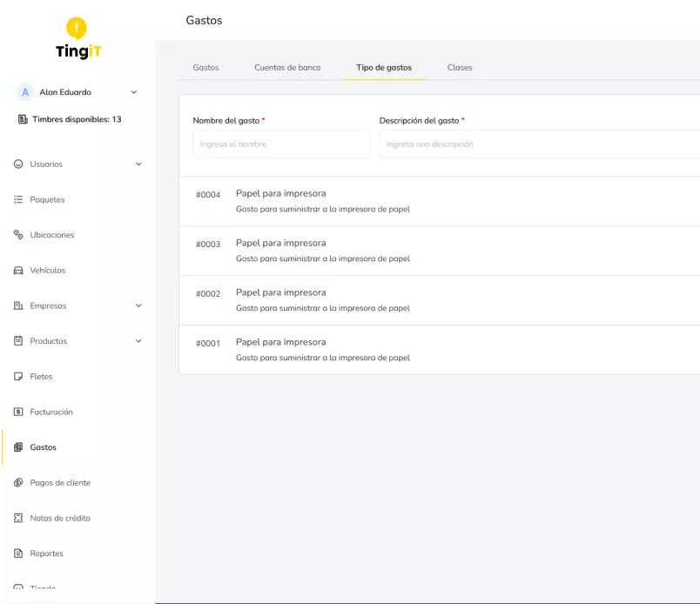
Task: Open Paquetes via its list icon
Action: click(18, 200)
